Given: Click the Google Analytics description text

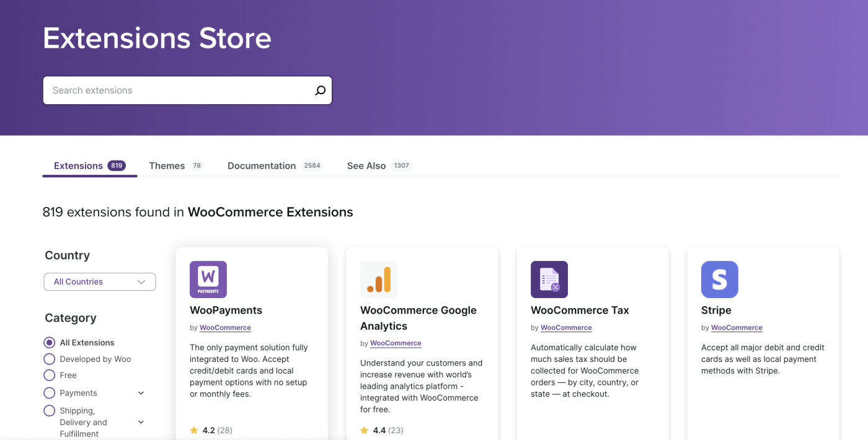Looking at the screenshot, I should [x=421, y=386].
